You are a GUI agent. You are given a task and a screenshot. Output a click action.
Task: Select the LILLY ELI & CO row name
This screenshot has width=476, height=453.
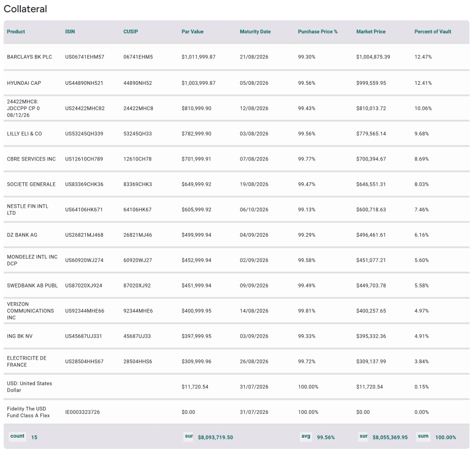click(x=24, y=134)
